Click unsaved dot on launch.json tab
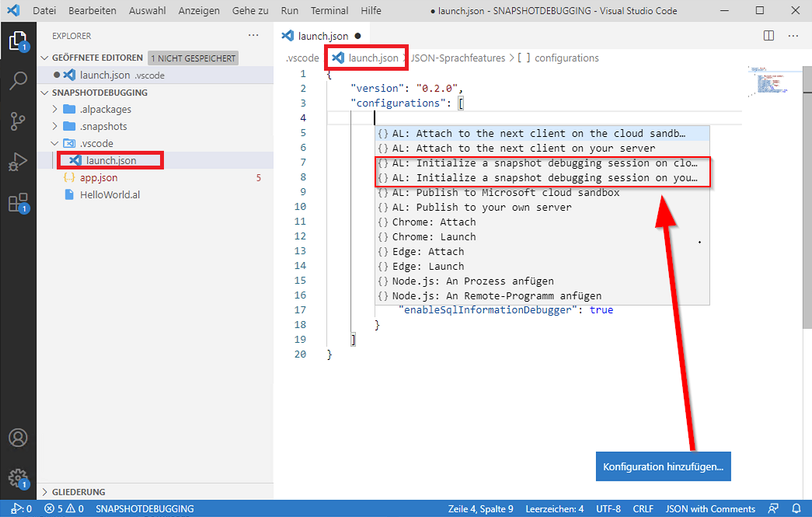This screenshot has width=812, height=517. (358, 36)
